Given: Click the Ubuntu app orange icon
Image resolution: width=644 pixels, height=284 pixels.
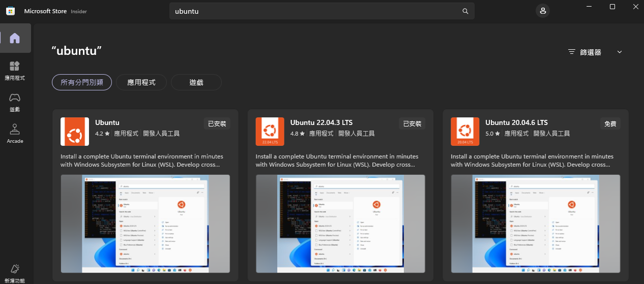Looking at the screenshot, I should [x=75, y=132].
